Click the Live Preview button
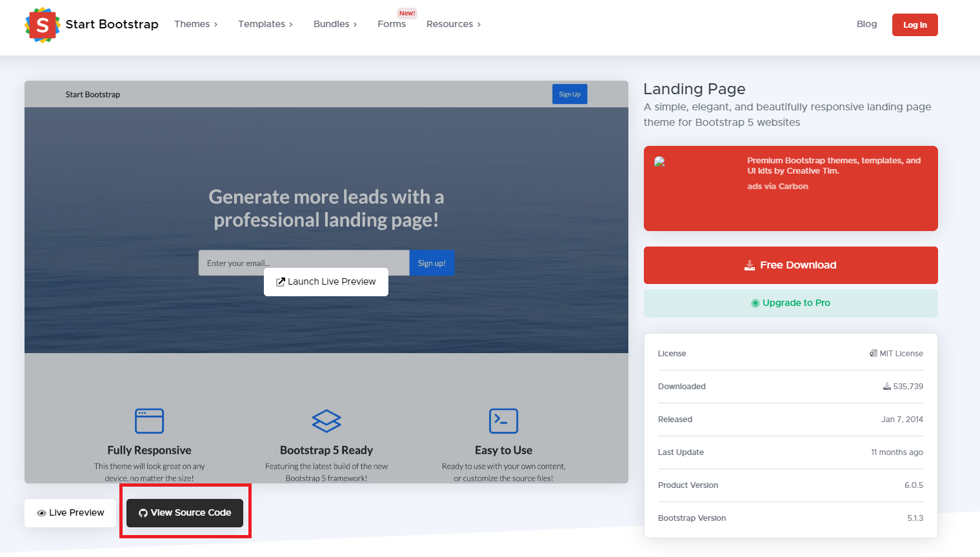The width and height of the screenshot is (980, 557). (70, 513)
